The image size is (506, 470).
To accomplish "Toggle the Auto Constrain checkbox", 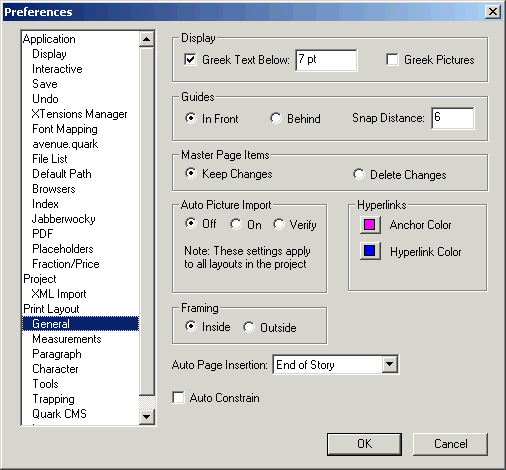I will tap(178, 398).
